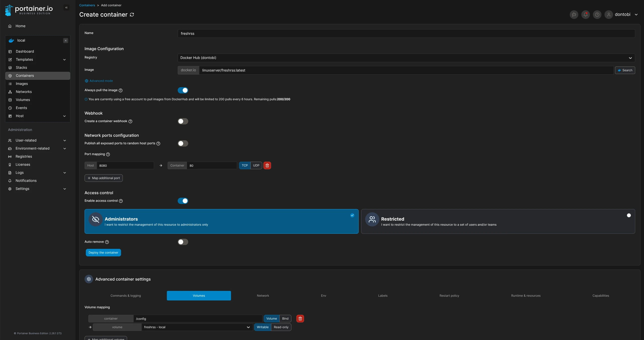Open the help question-mark icon in the header
Viewport: 644px width, 340px height.
click(597, 15)
